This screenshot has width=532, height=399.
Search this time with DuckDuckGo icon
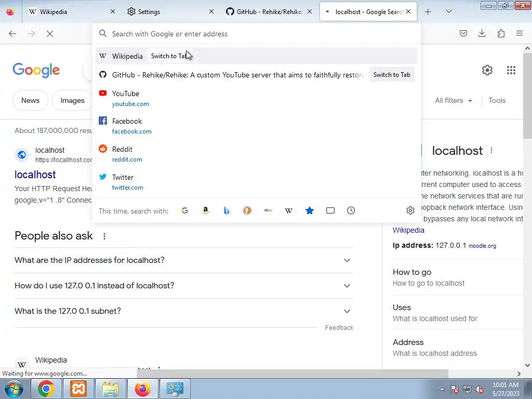247,211
